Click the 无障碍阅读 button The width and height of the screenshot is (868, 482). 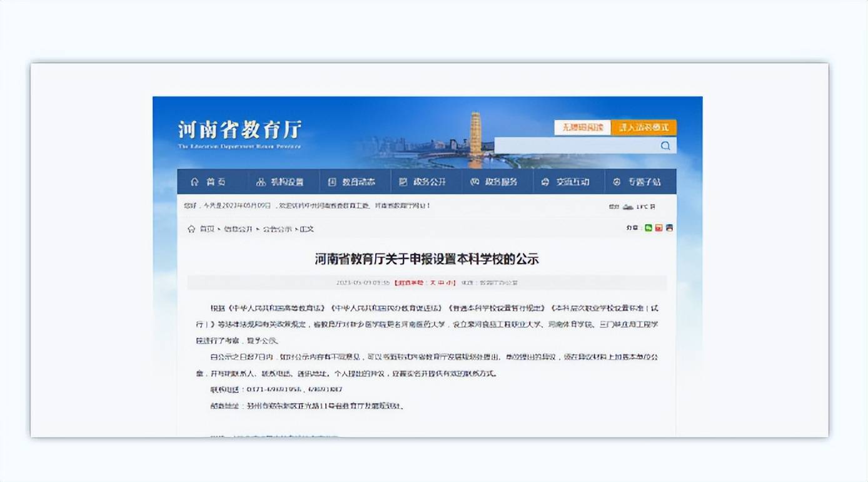click(582, 128)
